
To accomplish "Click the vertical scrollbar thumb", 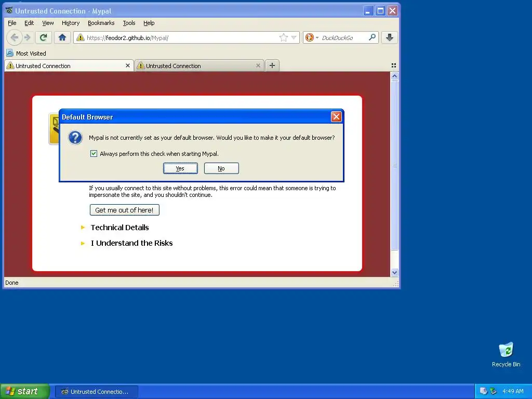I will (394, 165).
